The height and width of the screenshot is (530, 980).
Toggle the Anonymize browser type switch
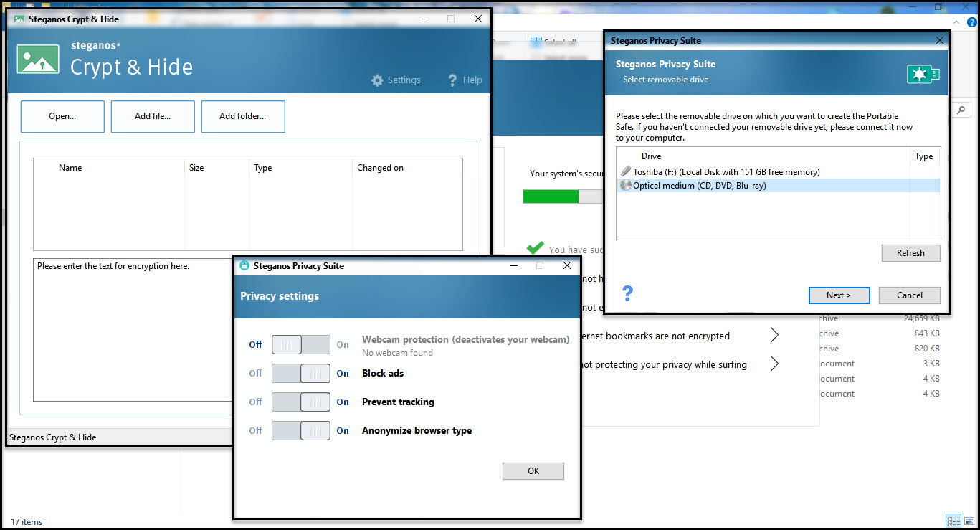[x=300, y=430]
